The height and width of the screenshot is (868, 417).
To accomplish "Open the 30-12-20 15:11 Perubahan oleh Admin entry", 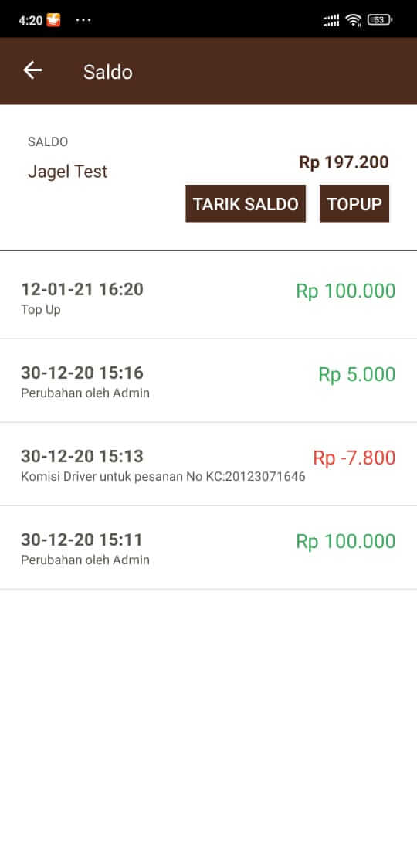I will (x=208, y=548).
